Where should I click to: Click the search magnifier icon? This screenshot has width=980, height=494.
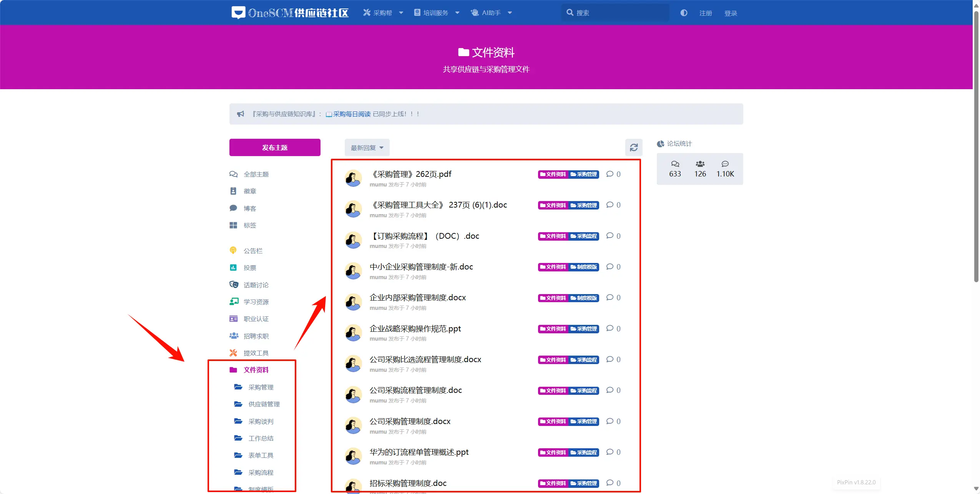click(x=570, y=12)
